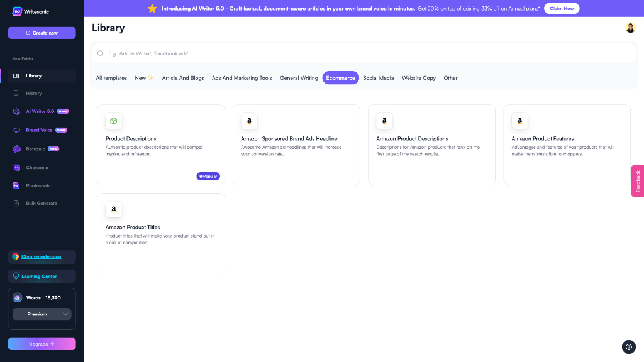Click the template search input field
Viewport: 644px width, 362px height.
point(364,53)
